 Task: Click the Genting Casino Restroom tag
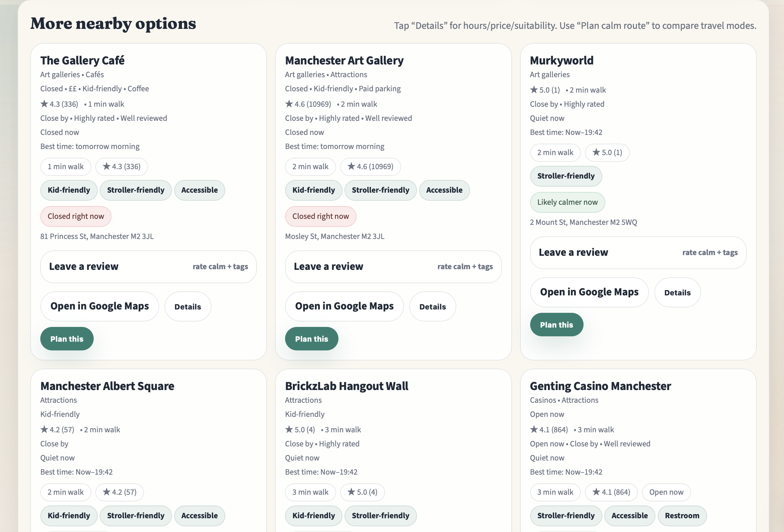point(682,516)
